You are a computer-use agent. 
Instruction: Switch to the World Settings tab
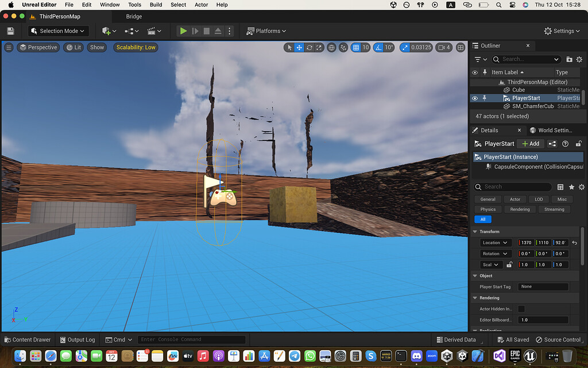click(554, 130)
